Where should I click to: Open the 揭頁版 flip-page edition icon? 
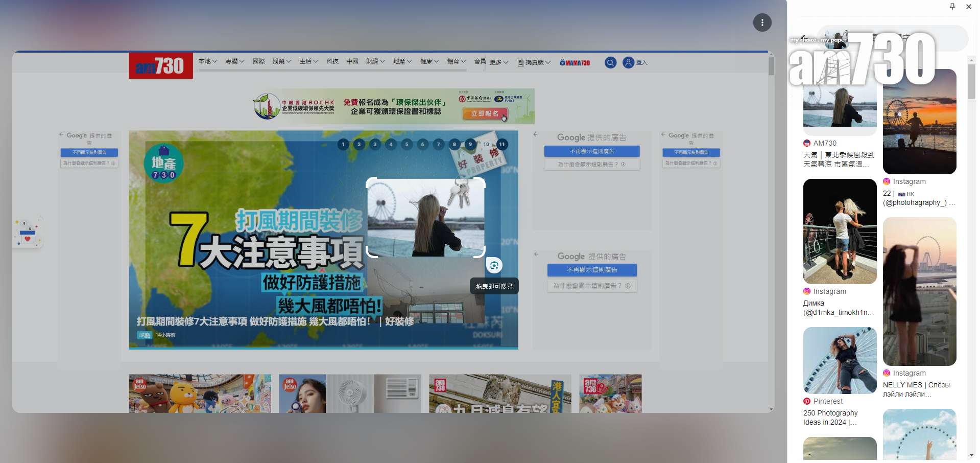520,62
